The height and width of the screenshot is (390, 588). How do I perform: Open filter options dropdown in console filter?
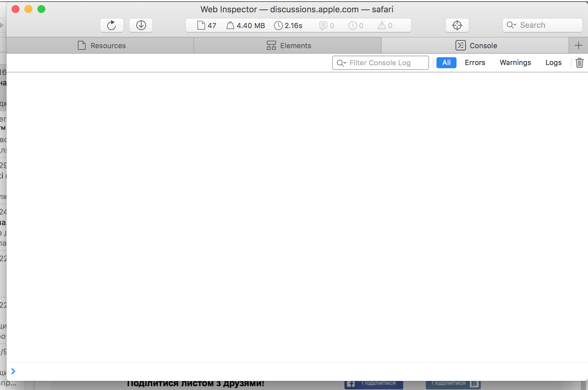coord(341,63)
